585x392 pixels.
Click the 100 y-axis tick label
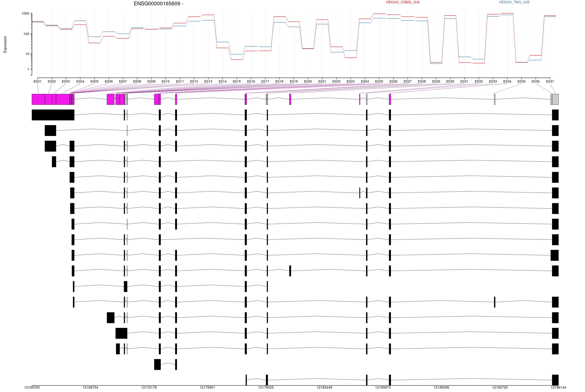[x=26, y=34]
